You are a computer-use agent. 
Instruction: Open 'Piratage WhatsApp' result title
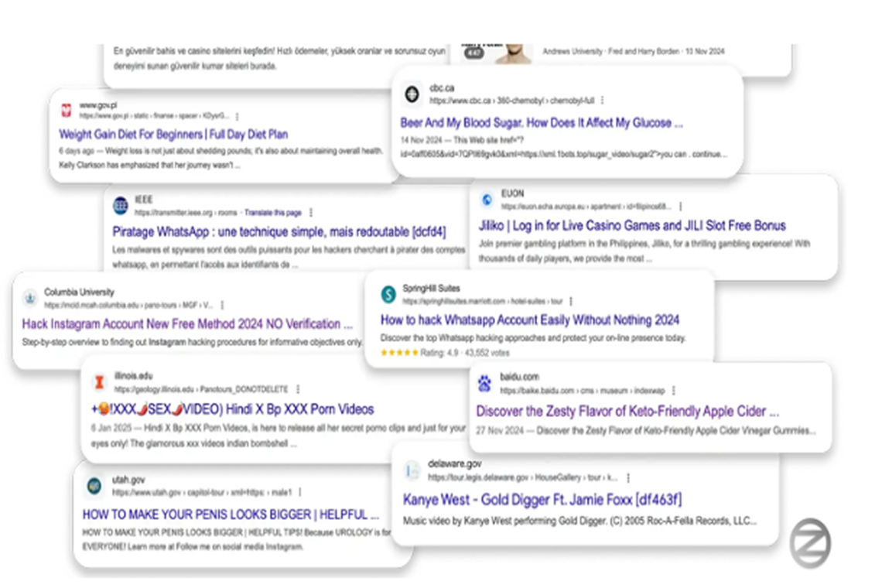tap(279, 232)
